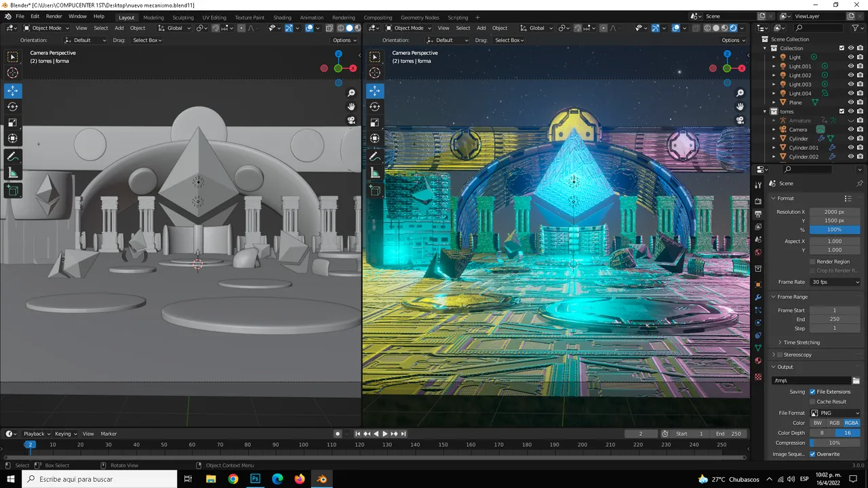Jump to timeline end button
This screenshot has height=488, width=868.
[403, 434]
